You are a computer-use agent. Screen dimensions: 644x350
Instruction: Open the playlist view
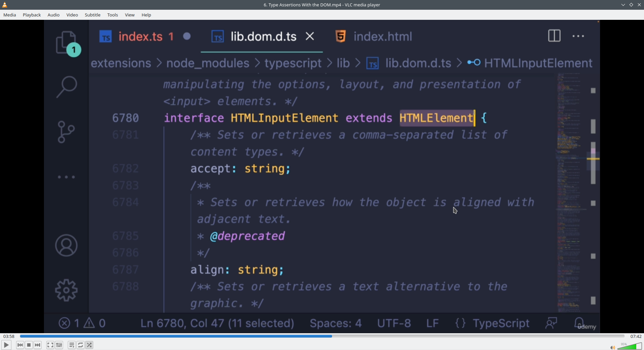coord(71,345)
